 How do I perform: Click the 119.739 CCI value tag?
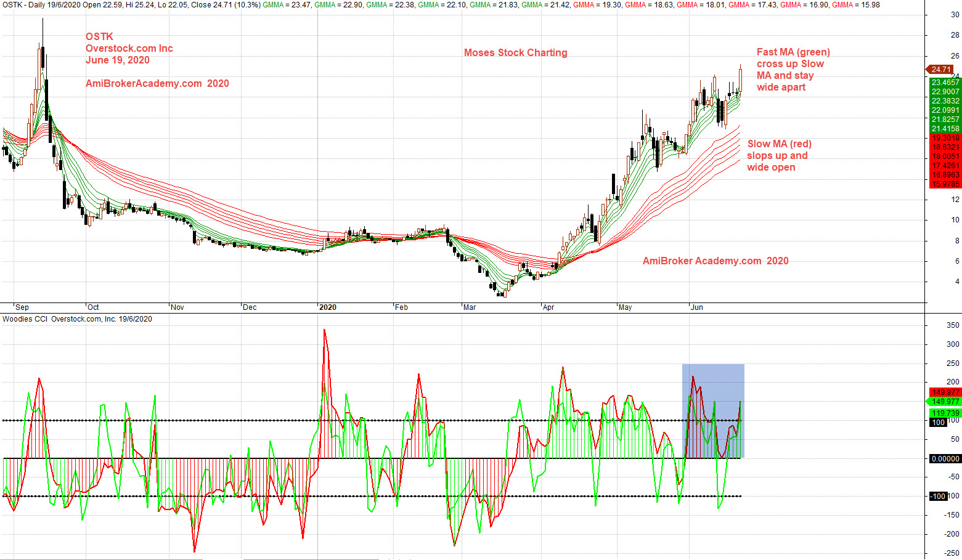[945, 413]
